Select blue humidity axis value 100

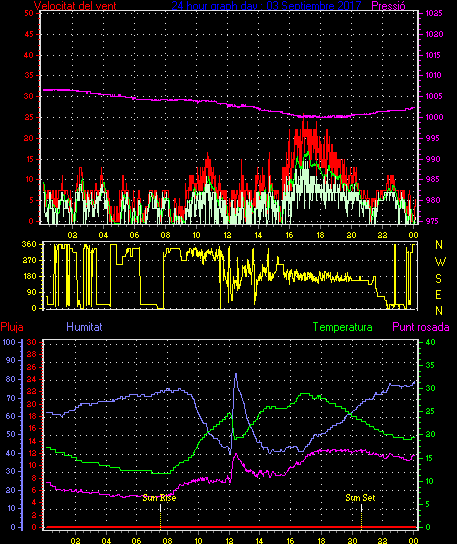pyautogui.click(x=9, y=342)
